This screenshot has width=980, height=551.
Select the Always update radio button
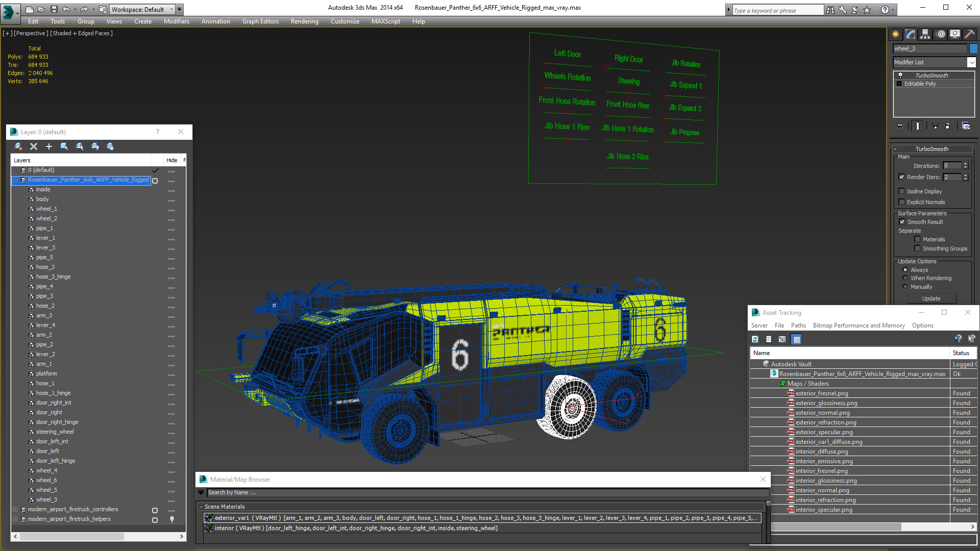[905, 270]
